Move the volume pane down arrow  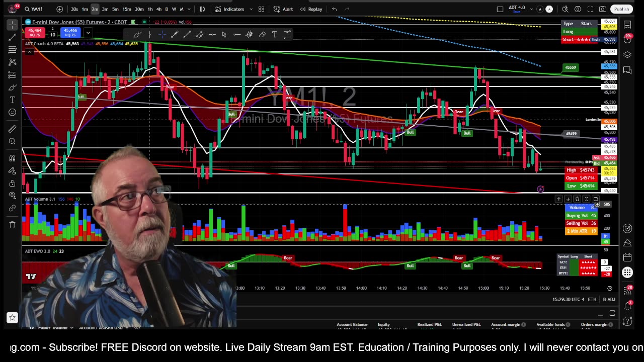(568, 199)
